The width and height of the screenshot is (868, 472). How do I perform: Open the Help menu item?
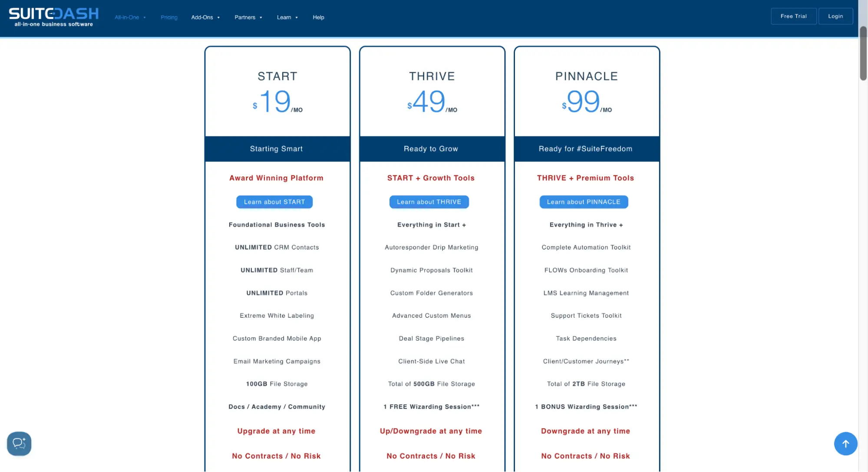318,17
